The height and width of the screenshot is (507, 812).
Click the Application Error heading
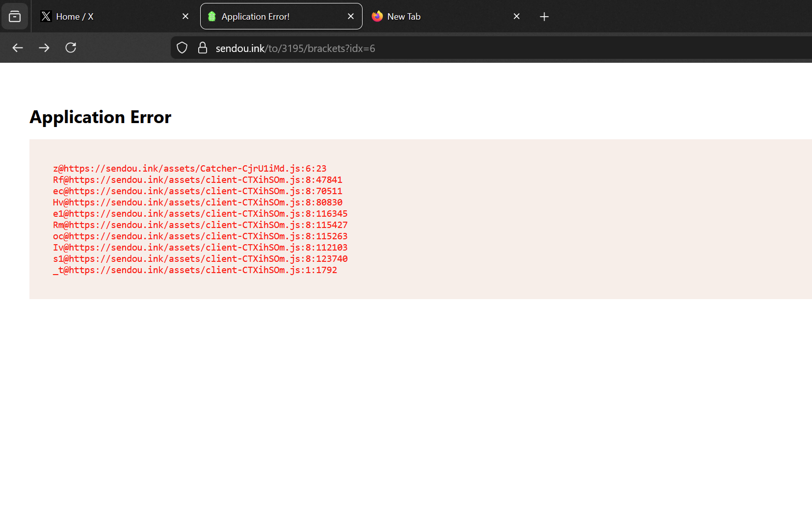[101, 117]
